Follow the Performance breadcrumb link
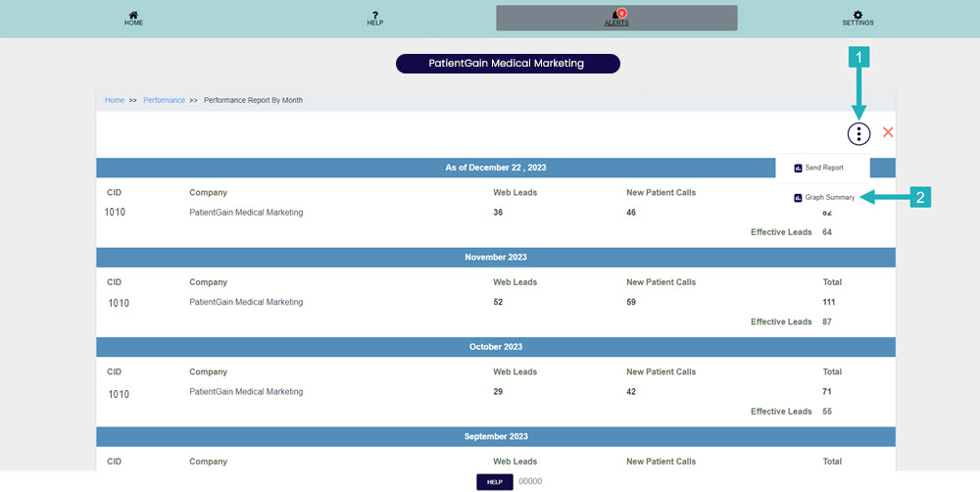This screenshot has height=492, width=980. pos(164,100)
